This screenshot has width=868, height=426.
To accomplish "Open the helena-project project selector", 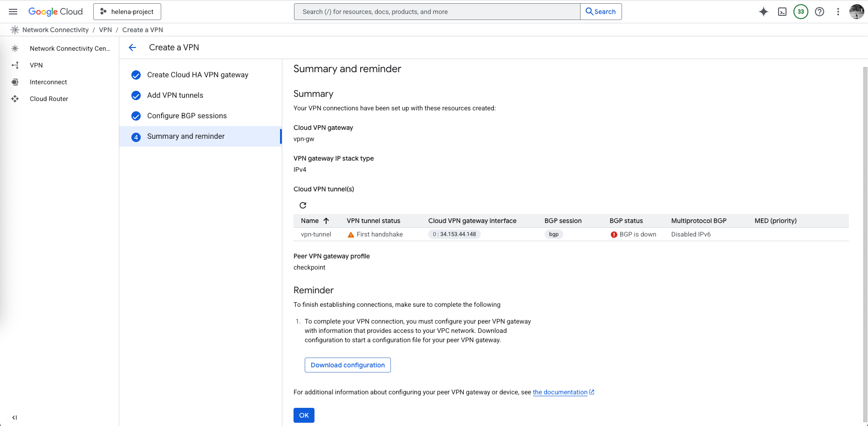I will click(x=127, y=12).
